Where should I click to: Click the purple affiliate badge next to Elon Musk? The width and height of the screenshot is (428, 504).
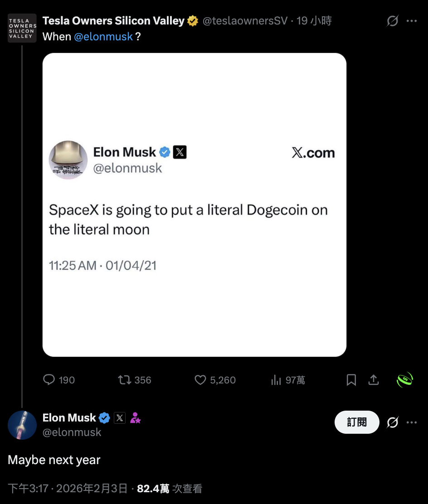click(135, 418)
